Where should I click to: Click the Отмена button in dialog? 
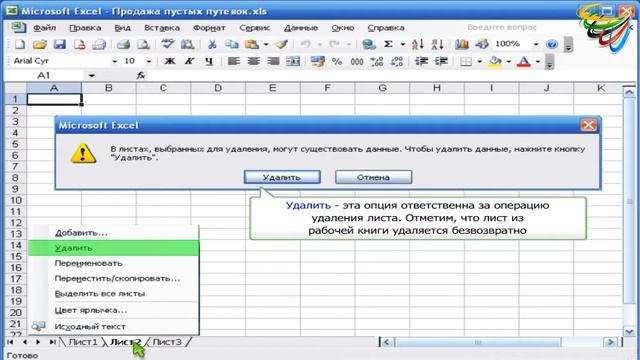click(373, 177)
